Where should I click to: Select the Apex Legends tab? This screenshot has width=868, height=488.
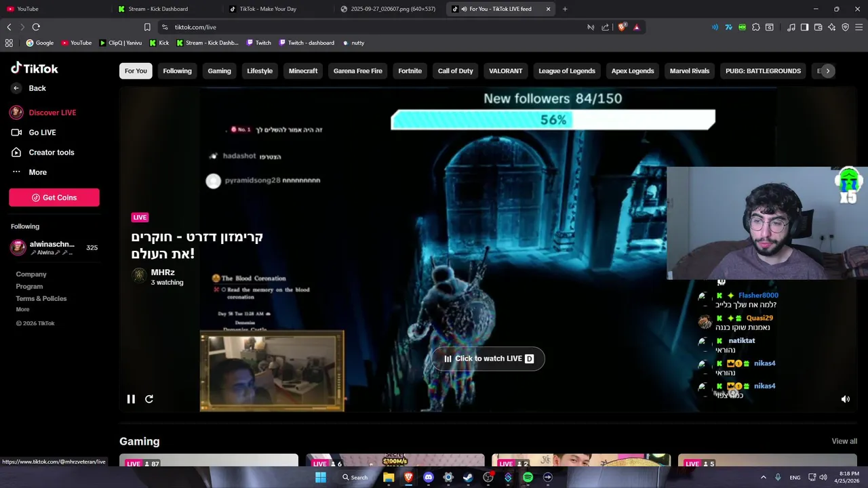click(x=633, y=71)
